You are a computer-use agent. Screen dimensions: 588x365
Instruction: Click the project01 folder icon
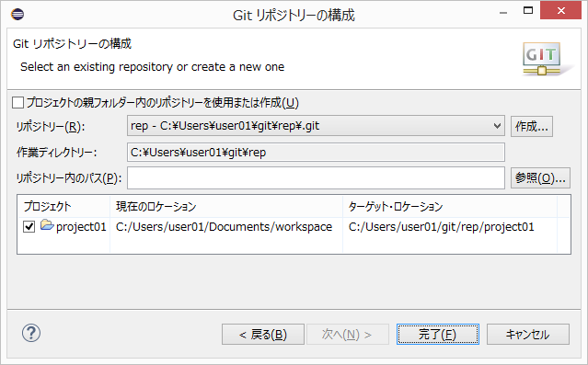pyautogui.click(x=47, y=225)
